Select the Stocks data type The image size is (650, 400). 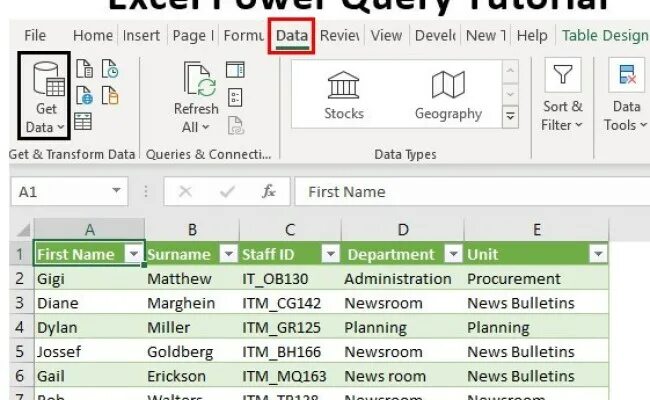point(344,96)
